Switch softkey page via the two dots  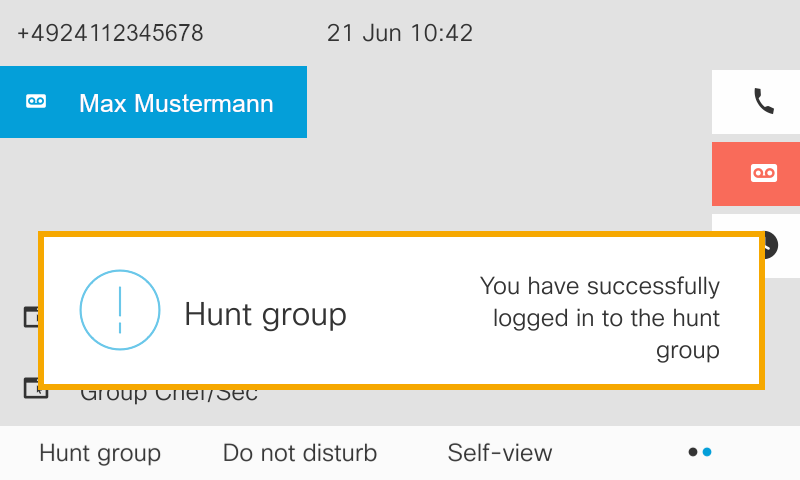(700, 453)
